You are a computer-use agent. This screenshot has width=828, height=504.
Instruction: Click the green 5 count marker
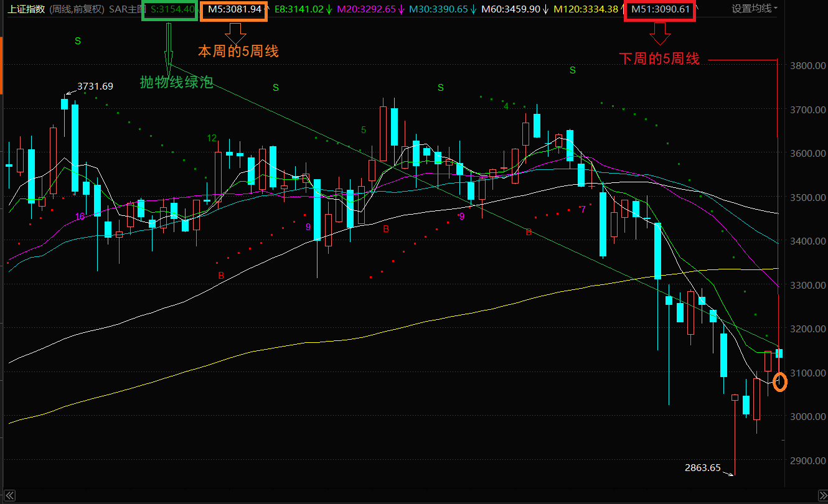pyautogui.click(x=364, y=130)
